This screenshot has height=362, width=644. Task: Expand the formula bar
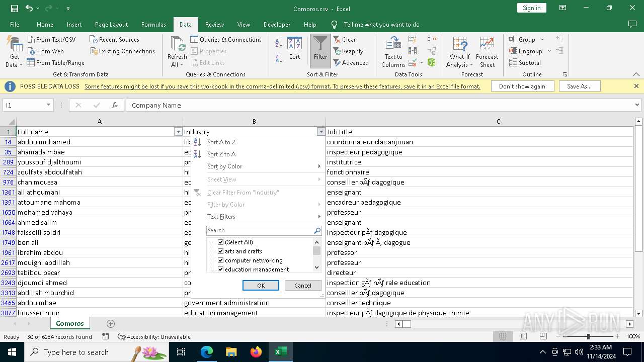pos(637,105)
